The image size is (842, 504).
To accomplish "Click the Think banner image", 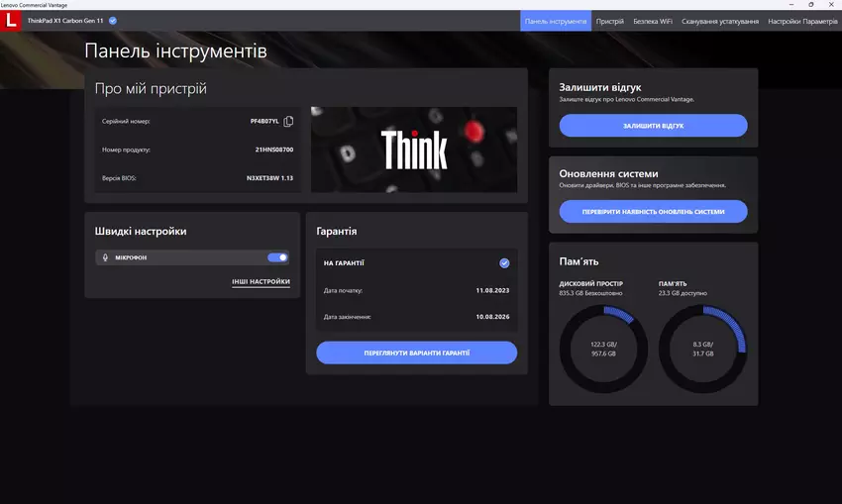I will tap(414, 150).
